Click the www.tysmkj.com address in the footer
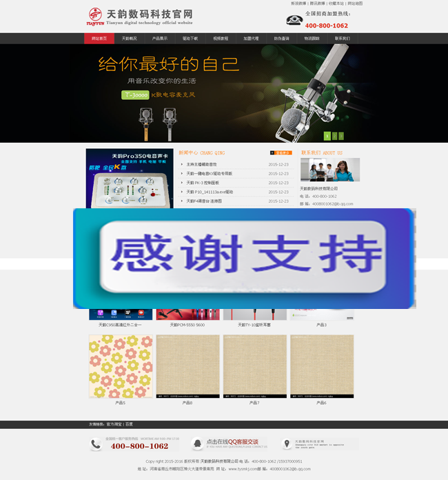Image resolution: width=448 pixels, height=480 pixels. pyautogui.click(x=243, y=469)
